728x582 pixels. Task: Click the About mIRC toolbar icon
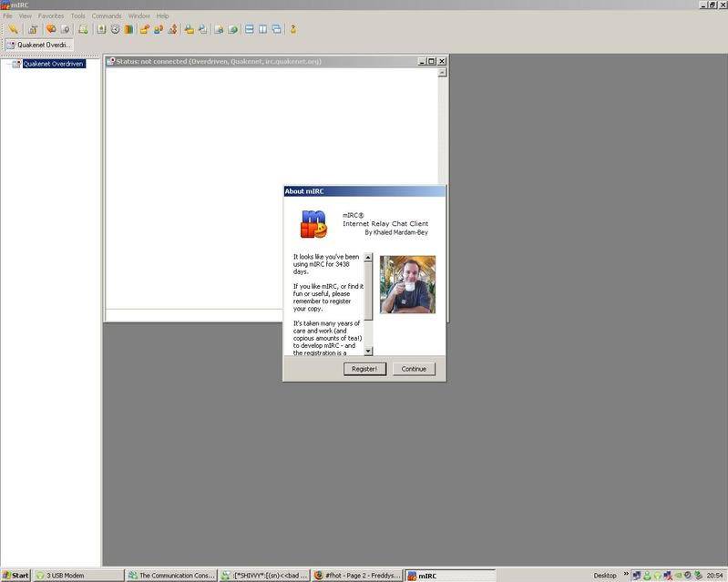(x=293, y=29)
